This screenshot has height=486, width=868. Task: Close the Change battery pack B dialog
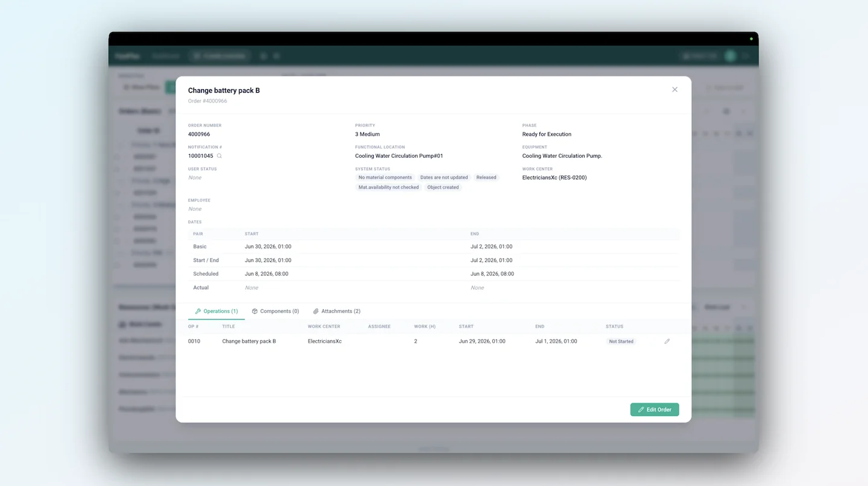(x=675, y=90)
